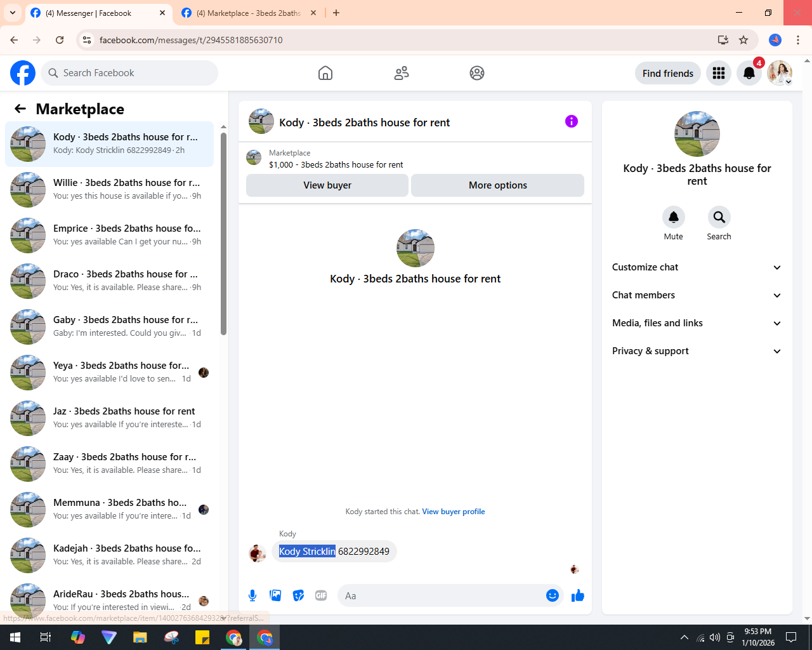Open notifications bell with 4 badge
The image size is (812, 650).
(x=749, y=73)
